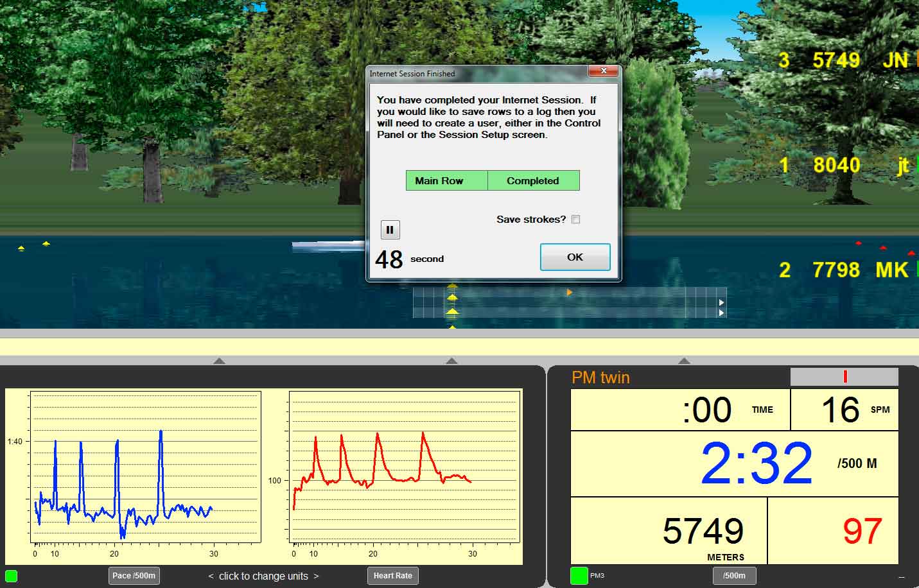Pause the dialog countdown timer
919x588 pixels.
click(x=390, y=230)
